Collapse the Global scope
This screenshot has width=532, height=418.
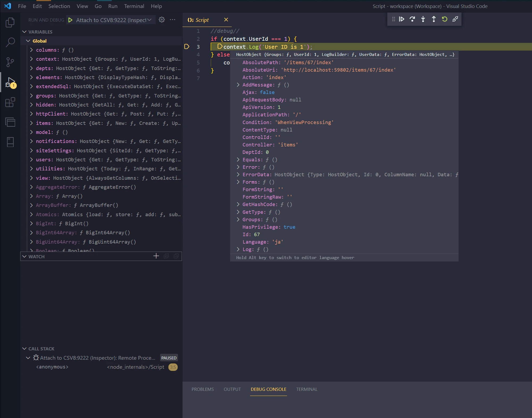[28, 41]
